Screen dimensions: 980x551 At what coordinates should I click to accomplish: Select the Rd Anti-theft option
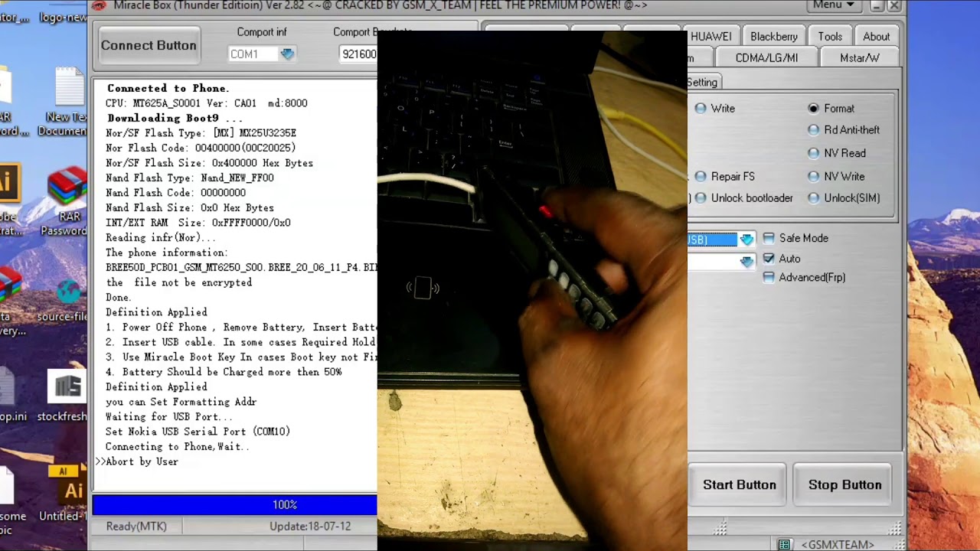pyautogui.click(x=844, y=130)
